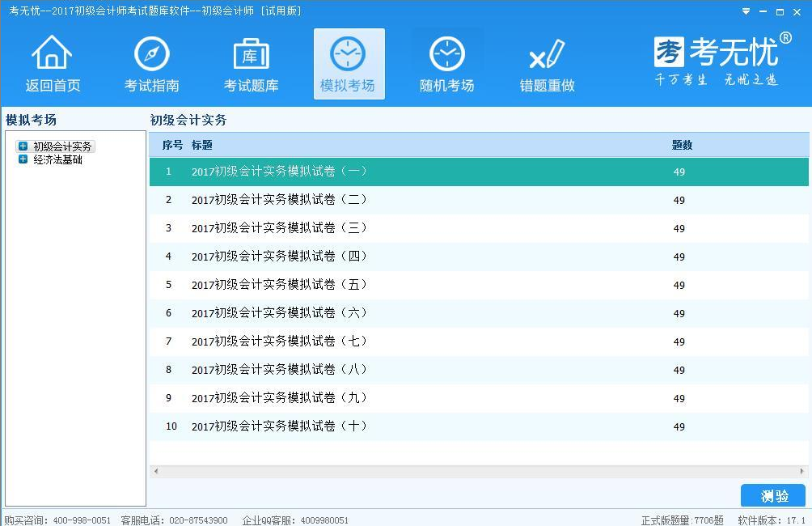Image resolution: width=812 pixels, height=526 pixels.
Task: Maximize the 考无忧 window
Action: [780, 11]
